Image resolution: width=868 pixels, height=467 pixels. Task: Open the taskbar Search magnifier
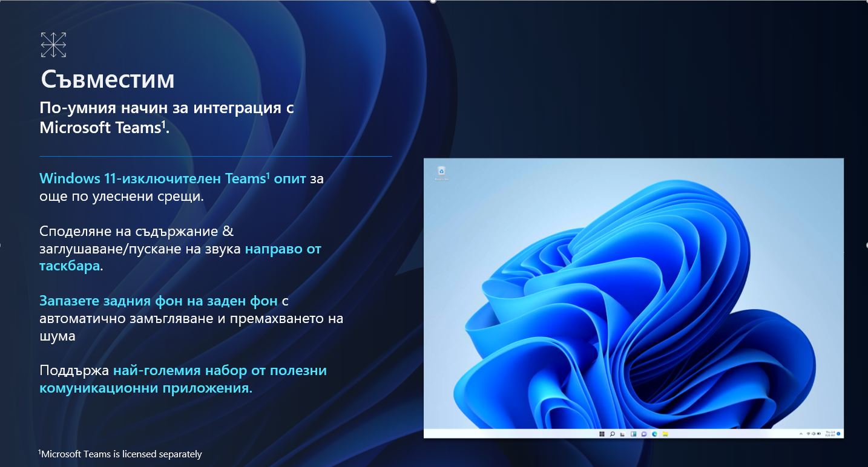tap(613, 434)
